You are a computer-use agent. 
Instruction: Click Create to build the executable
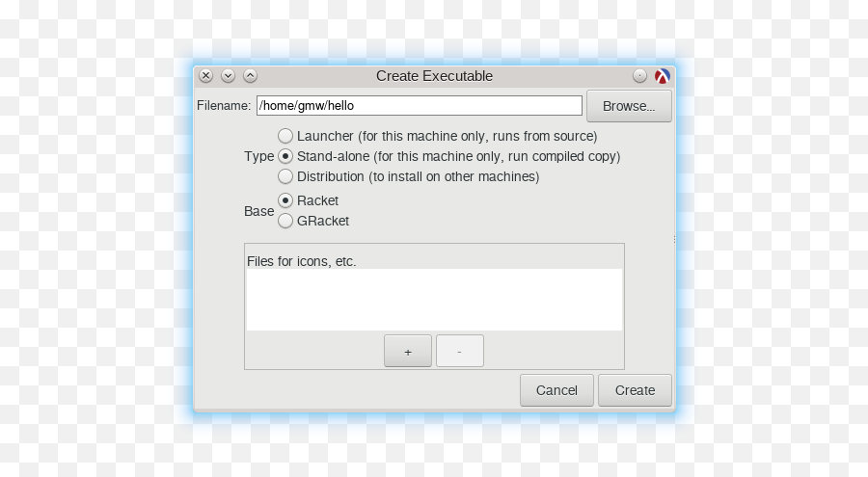pos(635,390)
